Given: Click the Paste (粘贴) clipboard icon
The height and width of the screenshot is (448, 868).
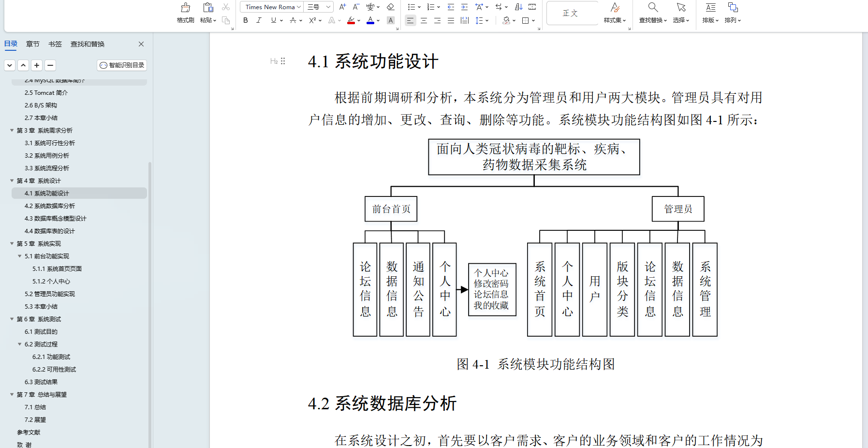Looking at the screenshot, I should [208, 8].
